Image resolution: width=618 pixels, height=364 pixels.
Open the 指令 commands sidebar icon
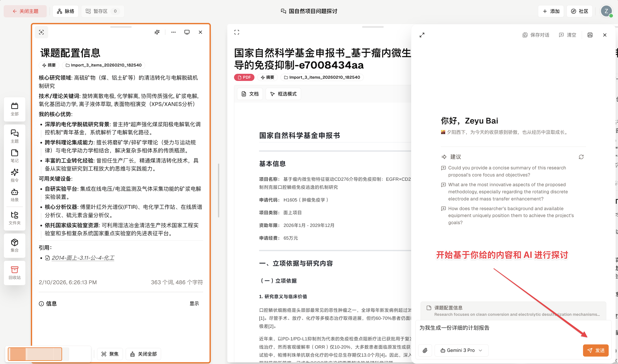(15, 175)
